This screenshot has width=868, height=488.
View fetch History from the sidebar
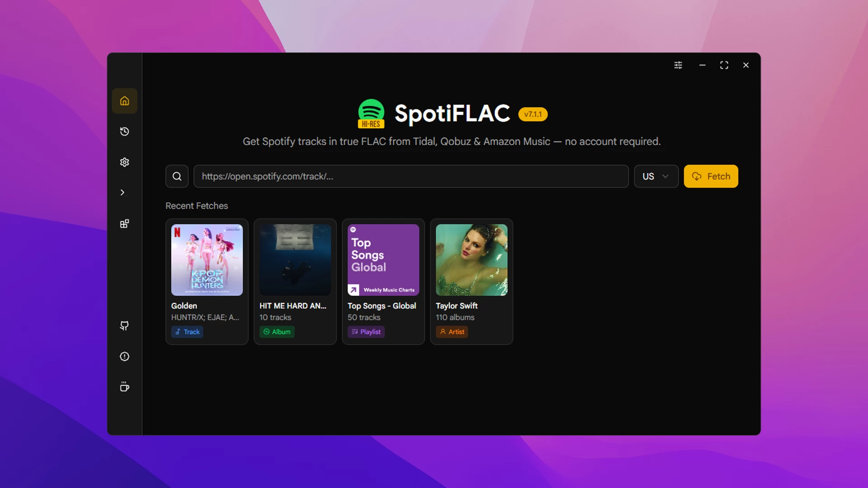[124, 131]
